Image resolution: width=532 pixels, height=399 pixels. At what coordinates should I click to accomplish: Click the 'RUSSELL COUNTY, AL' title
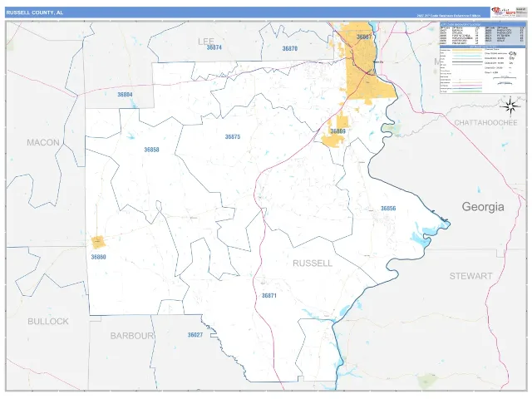pyautogui.click(x=35, y=12)
